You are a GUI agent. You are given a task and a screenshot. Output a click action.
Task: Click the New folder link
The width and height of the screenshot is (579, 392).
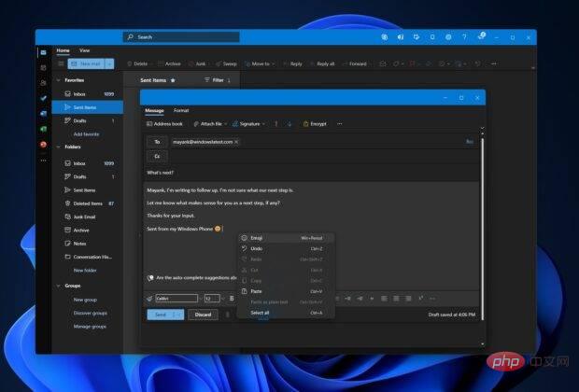85,270
